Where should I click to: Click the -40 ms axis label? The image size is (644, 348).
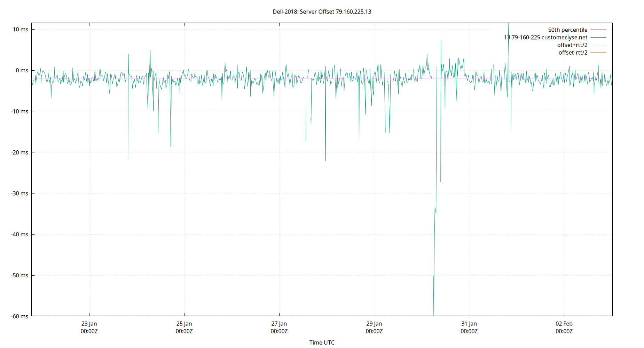(x=19, y=234)
